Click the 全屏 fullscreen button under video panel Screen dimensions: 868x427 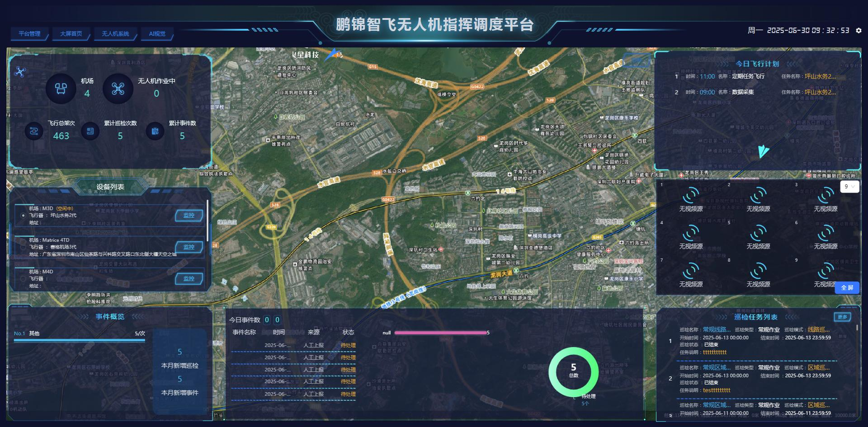[847, 288]
